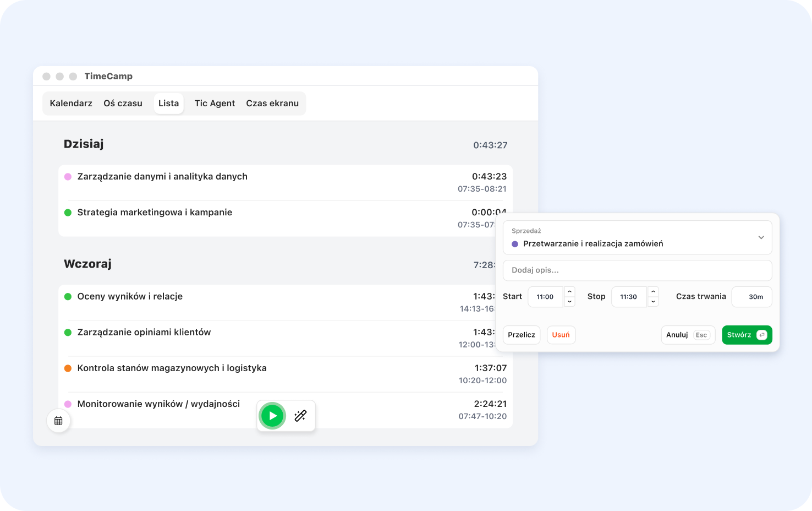Expand the Sprzedaż task dropdown chevron

[x=761, y=237]
